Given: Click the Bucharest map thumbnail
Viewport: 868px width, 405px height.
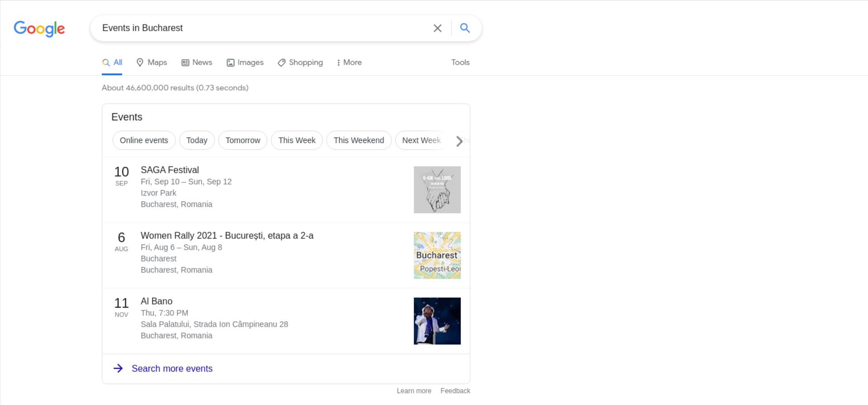Looking at the screenshot, I should (437, 255).
